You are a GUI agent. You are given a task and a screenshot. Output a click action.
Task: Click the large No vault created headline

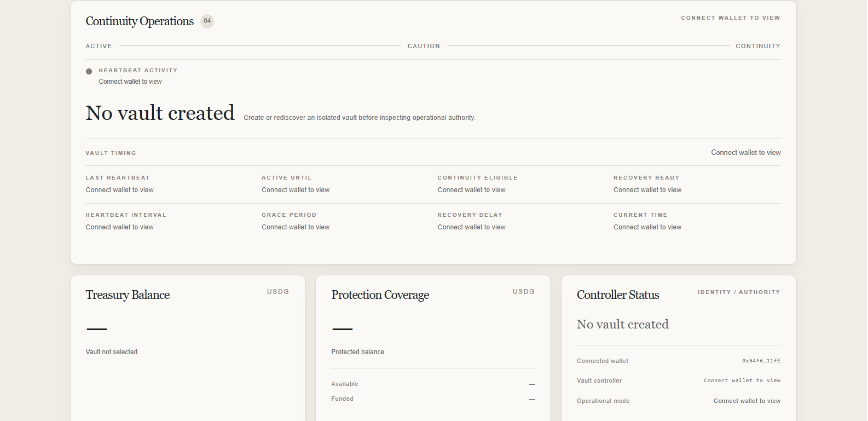(x=160, y=113)
